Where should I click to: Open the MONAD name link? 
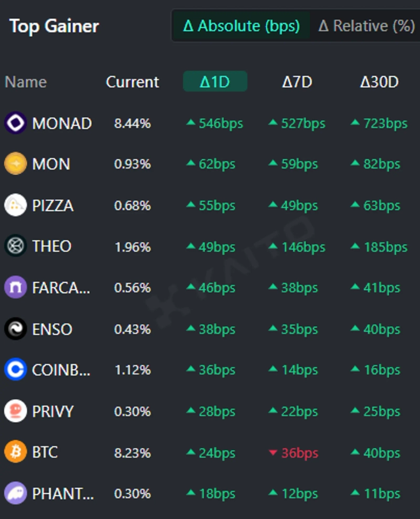pos(62,123)
